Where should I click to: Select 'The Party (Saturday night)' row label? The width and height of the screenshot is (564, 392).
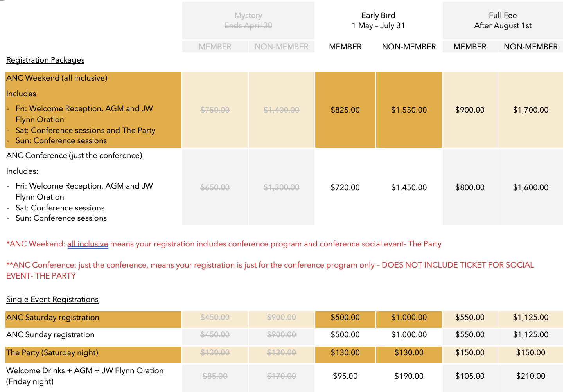[x=52, y=353]
